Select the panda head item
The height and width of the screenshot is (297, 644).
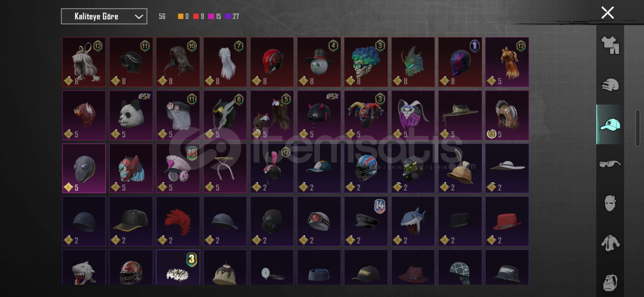[x=131, y=115]
